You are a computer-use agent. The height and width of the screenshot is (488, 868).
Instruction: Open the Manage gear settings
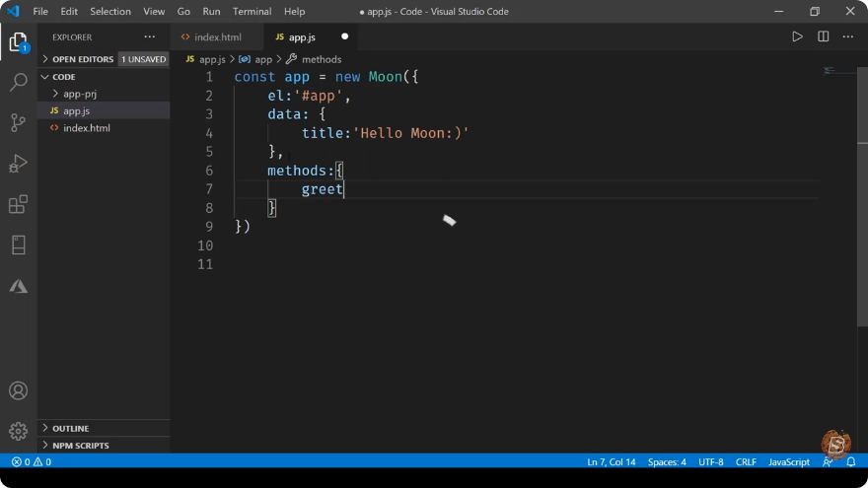(19, 431)
